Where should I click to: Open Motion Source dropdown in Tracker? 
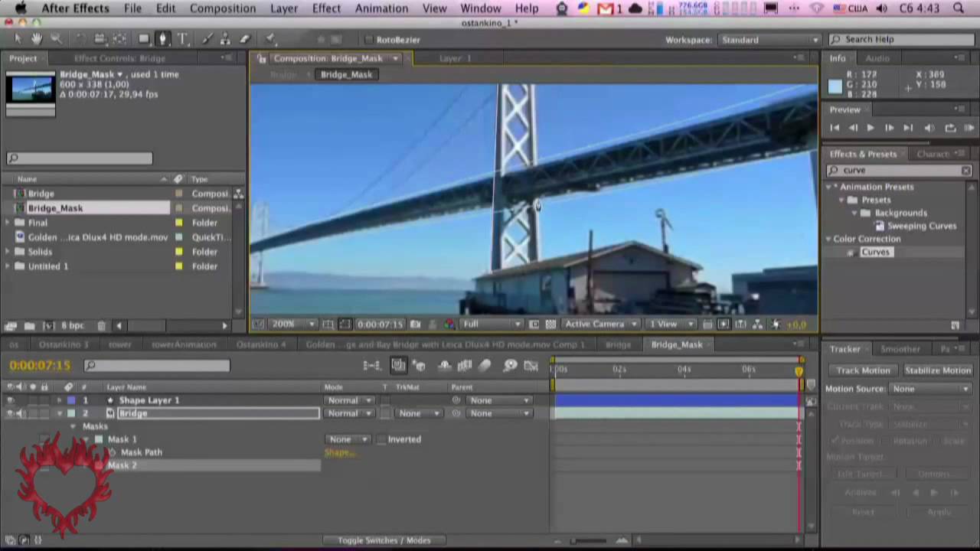931,389
